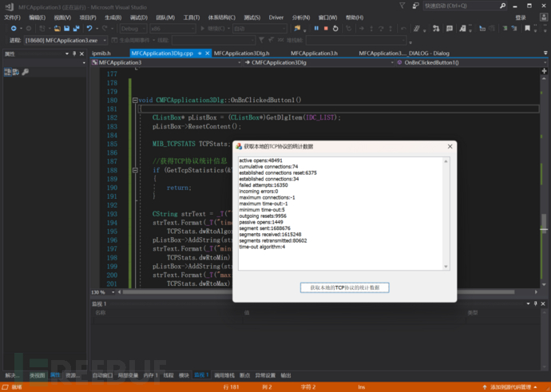The width and height of the screenshot is (551, 392).
Task: Pin the Properties panel with pushpin icon
Action: 74,53
